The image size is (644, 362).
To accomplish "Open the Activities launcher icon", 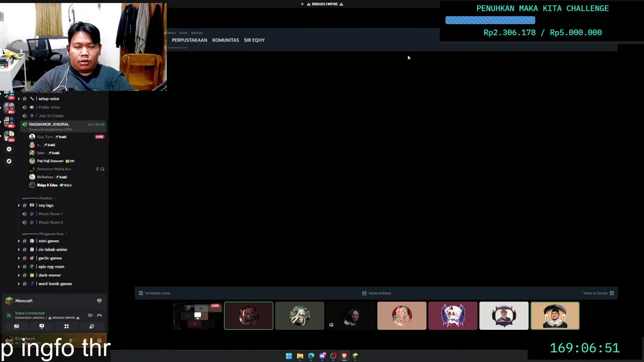I will 66,326.
